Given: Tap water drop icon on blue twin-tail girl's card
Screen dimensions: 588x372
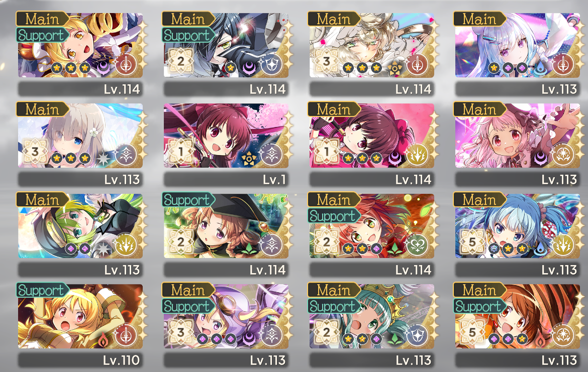Looking at the screenshot, I should [x=540, y=249].
